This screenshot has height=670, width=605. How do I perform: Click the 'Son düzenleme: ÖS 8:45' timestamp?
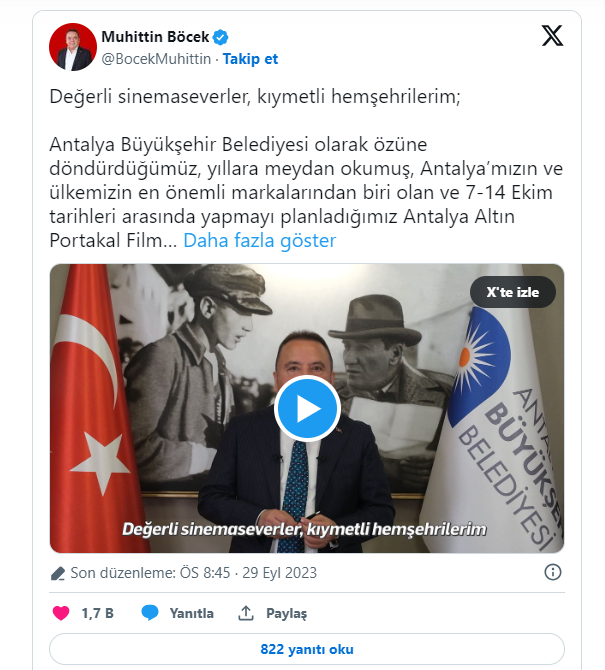(x=150, y=573)
